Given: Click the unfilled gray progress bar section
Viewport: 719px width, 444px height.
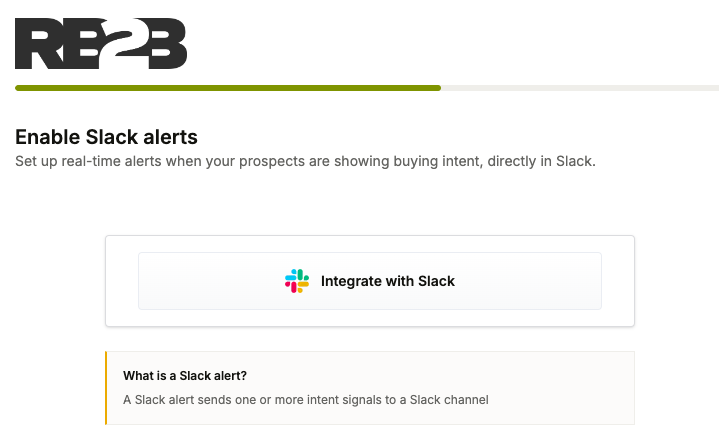Looking at the screenshot, I should pyautogui.click(x=579, y=88).
